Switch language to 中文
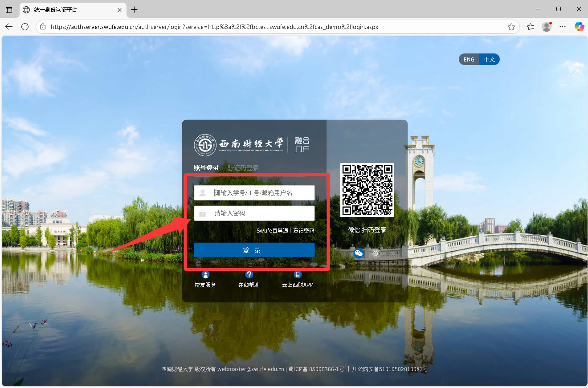The width and height of the screenshot is (588, 388). click(x=490, y=59)
